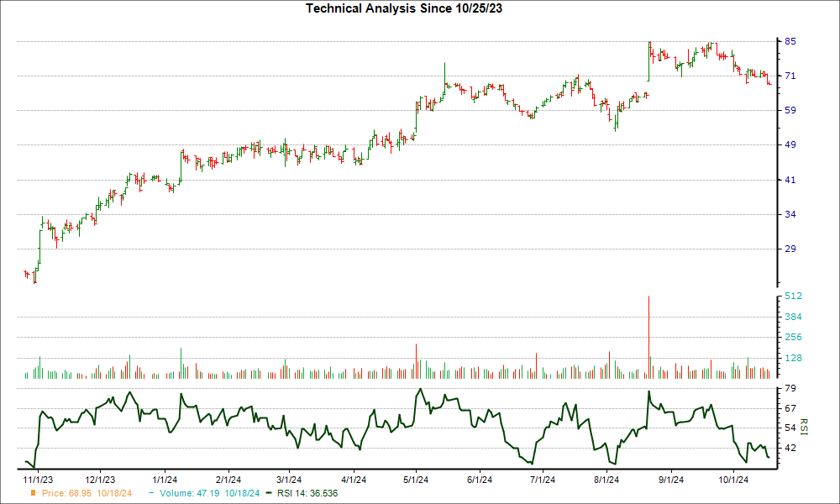Click the 256 volume axis label
The height and width of the screenshot is (504, 840).
[794, 337]
